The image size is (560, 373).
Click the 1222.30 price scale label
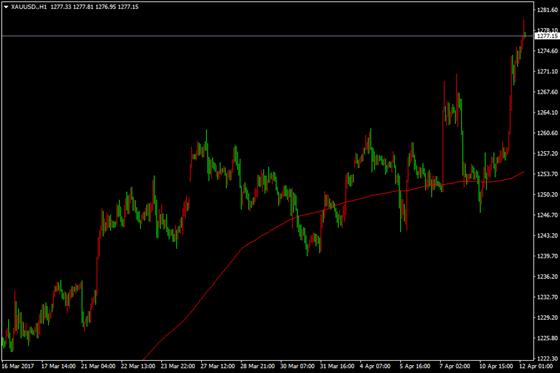[547, 358]
